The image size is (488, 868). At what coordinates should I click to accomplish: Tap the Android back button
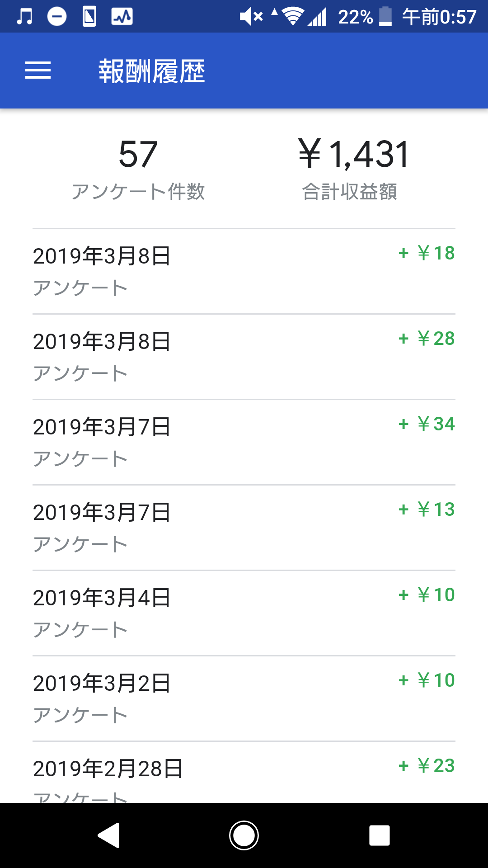(109, 835)
